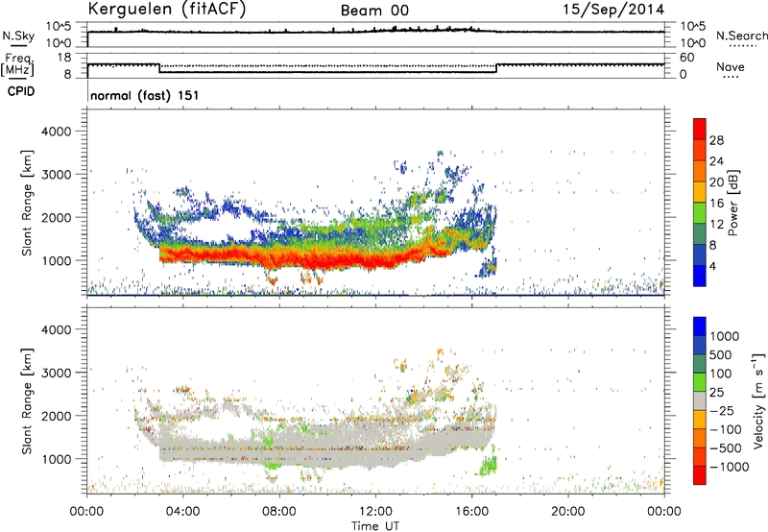Image resolution: width=768 pixels, height=532 pixels.
Task: Click the 'Freq. [MHz]' axis label
Action: 17,65
